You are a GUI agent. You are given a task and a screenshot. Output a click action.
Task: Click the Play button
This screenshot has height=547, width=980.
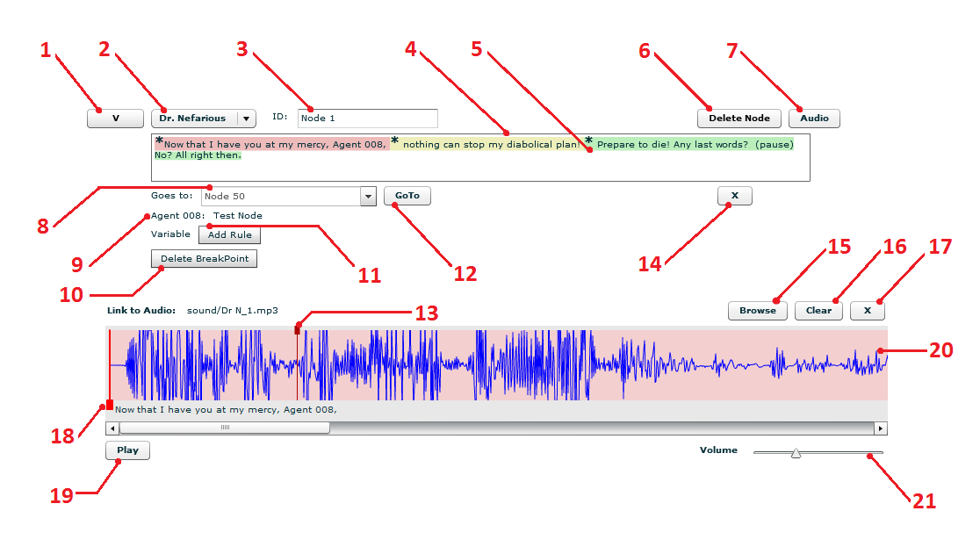pos(127,450)
